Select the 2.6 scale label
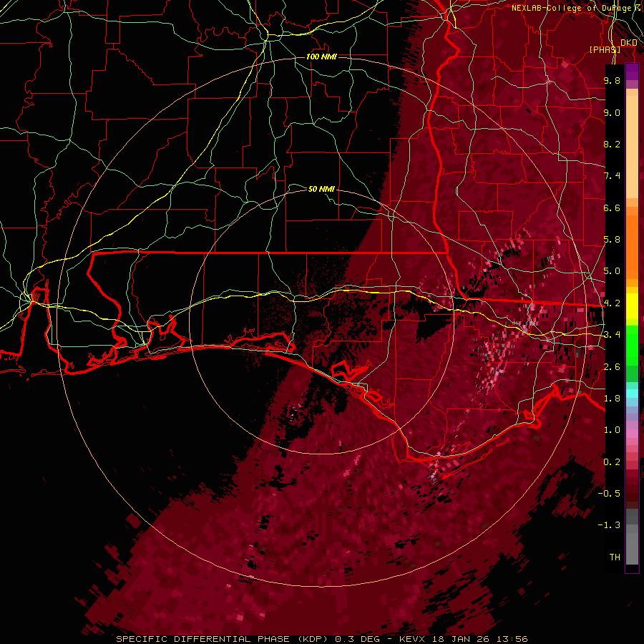 612,367
